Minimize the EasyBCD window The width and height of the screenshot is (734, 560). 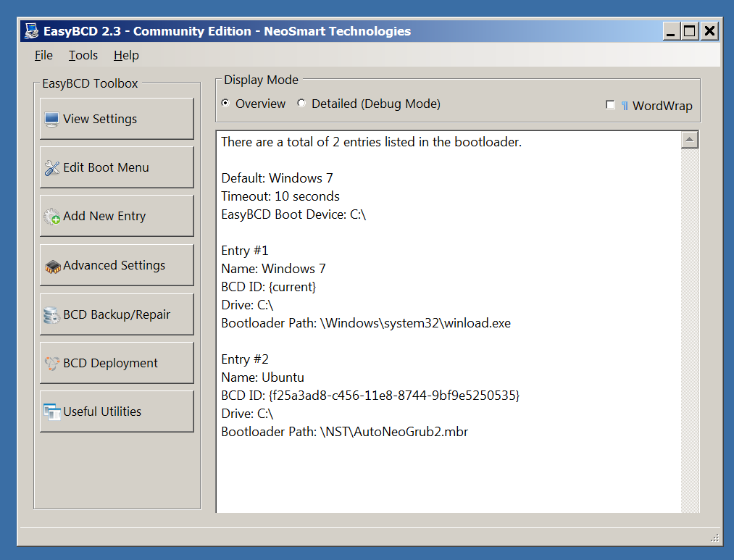[671, 31]
